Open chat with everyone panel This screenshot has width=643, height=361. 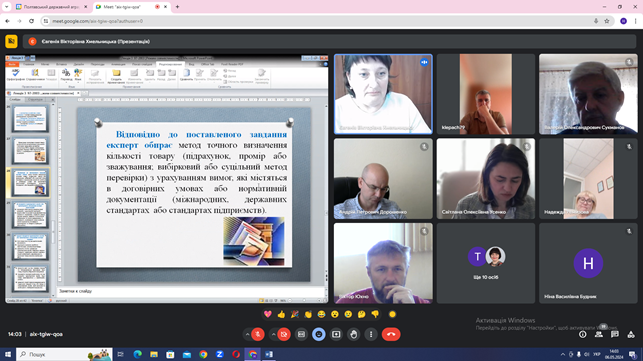pos(615,334)
